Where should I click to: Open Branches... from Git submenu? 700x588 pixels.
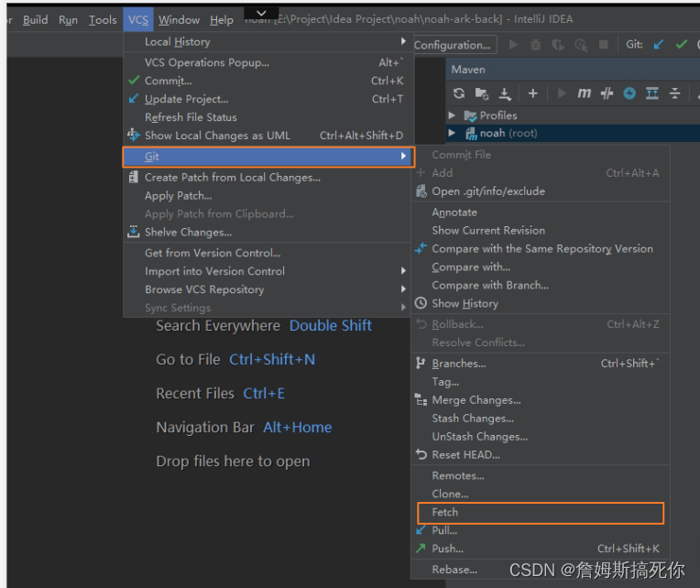[x=541, y=364]
